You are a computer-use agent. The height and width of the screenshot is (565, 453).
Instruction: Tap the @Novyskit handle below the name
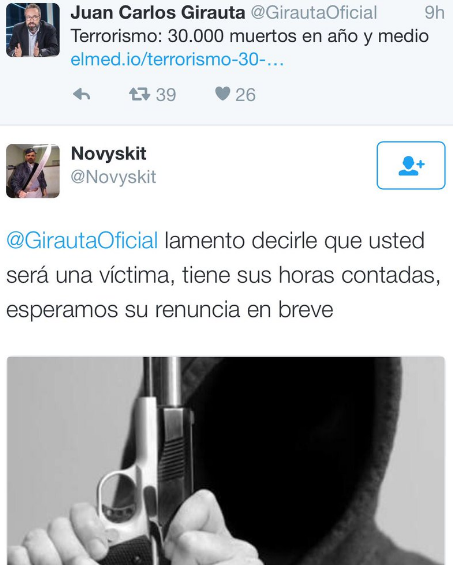[114, 177]
